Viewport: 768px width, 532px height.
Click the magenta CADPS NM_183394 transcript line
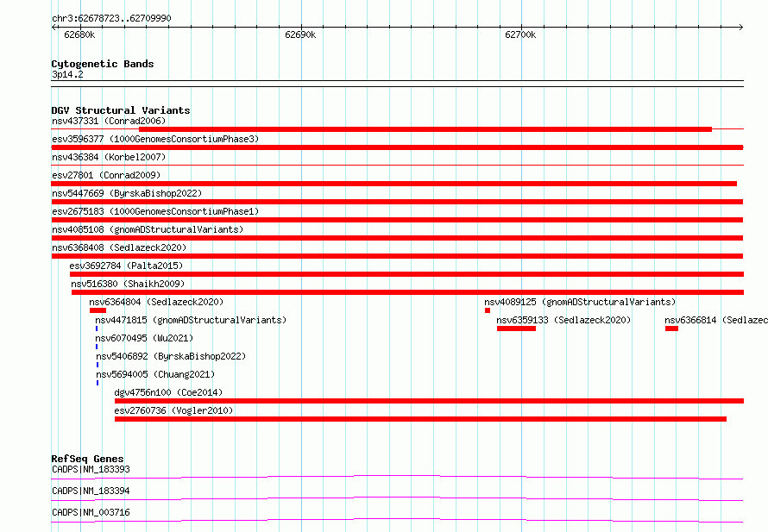[397, 498]
